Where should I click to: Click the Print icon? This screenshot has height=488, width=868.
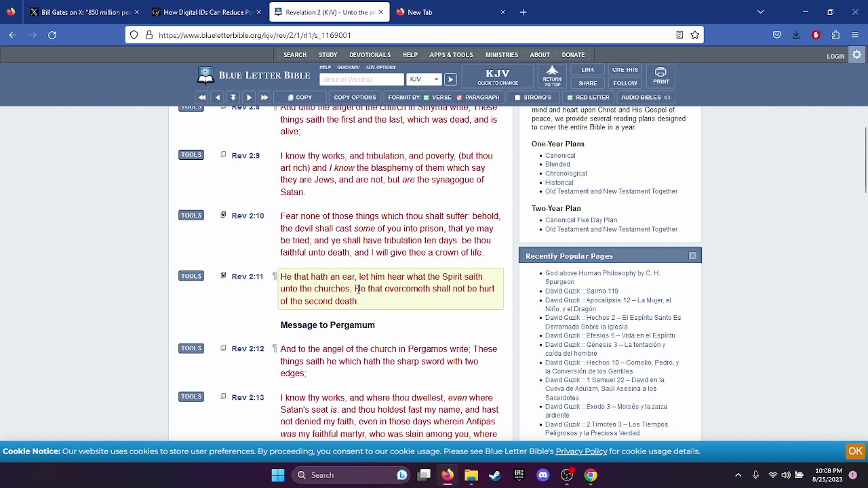click(660, 76)
